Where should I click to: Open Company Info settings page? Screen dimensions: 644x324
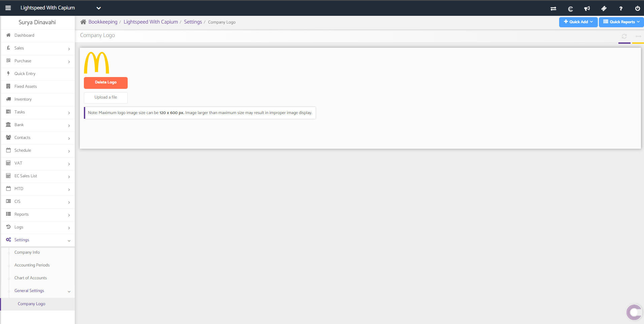tap(27, 252)
